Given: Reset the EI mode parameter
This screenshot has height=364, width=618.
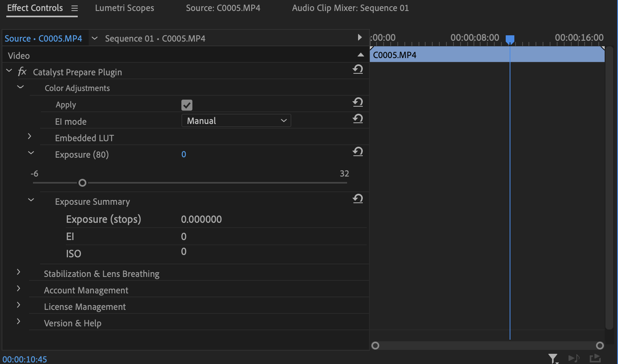Looking at the screenshot, I should [358, 119].
